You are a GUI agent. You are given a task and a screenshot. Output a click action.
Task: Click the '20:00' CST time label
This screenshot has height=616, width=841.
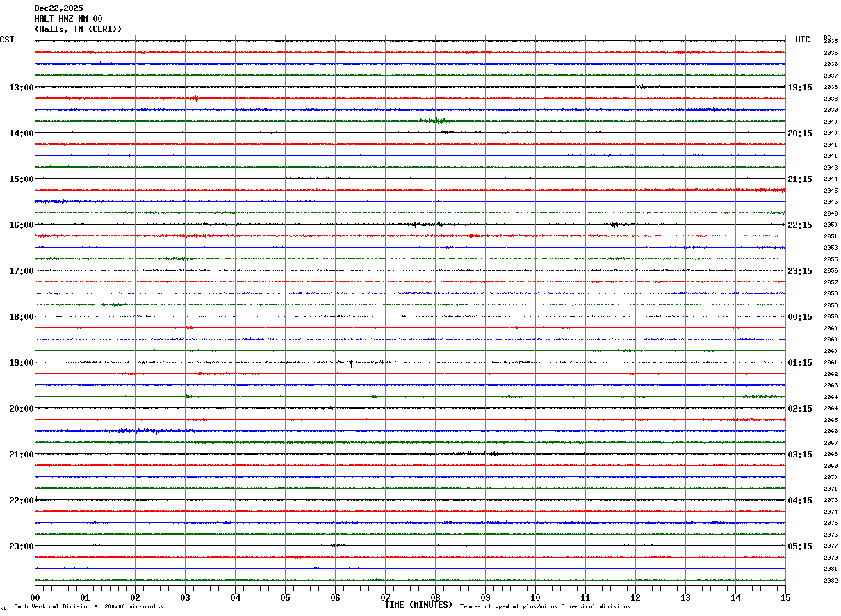point(21,409)
